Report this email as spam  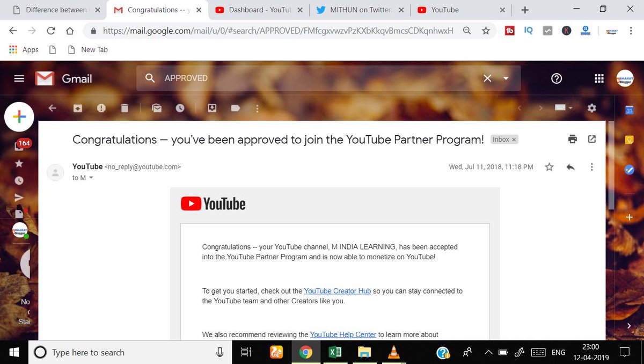101,108
